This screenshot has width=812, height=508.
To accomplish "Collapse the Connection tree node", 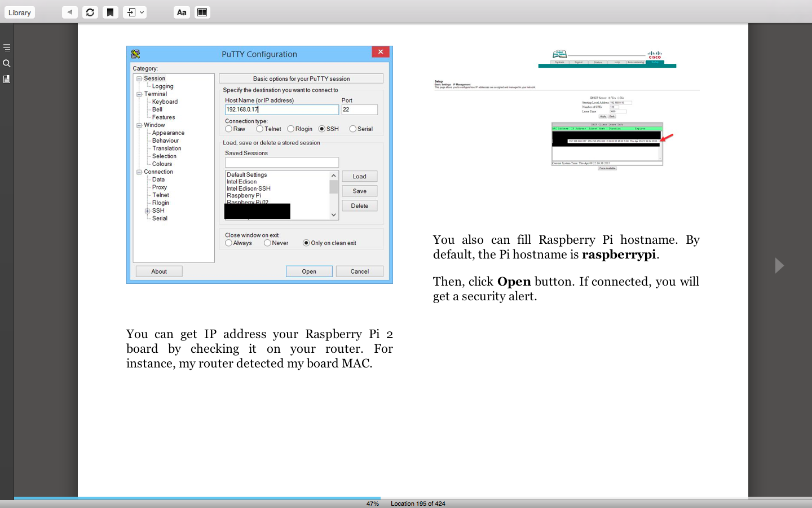I will click(139, 172).
